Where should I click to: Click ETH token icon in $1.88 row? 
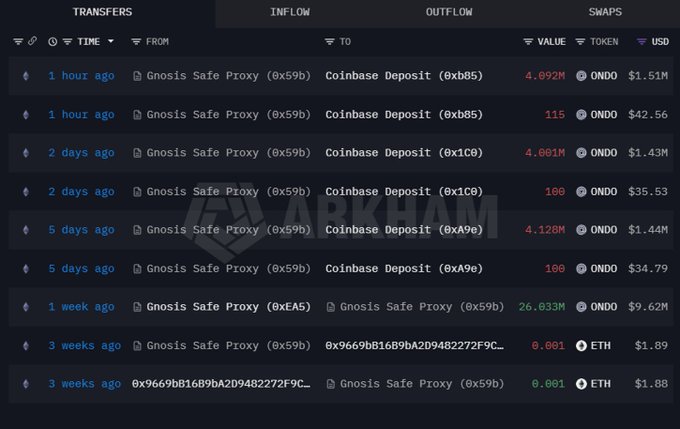tap(581, 384)
